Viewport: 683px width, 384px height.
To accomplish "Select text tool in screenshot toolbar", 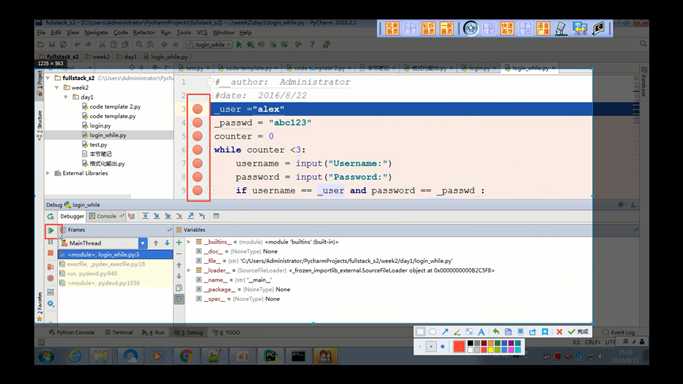I will click(481, 332).
